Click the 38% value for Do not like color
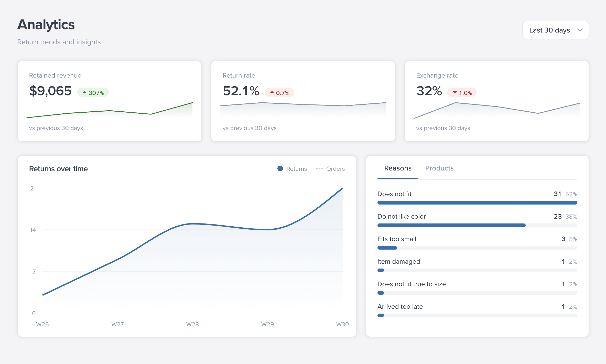This screenshot has width=606, height=364. pyautogui.click(x=571, y=217)
